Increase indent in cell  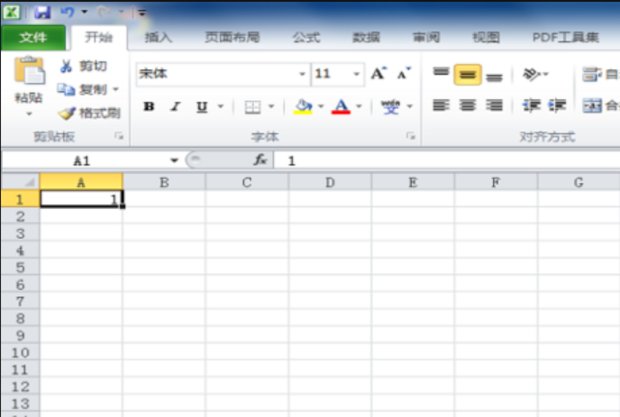[557, 105]
